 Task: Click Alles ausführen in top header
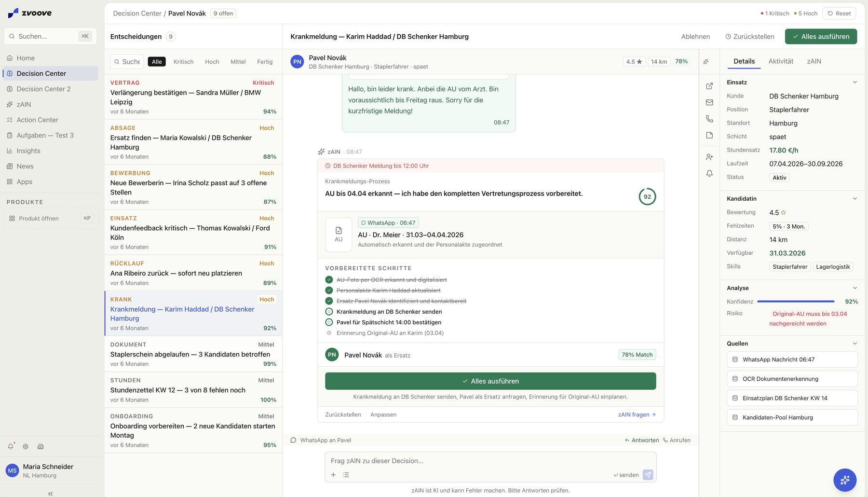click(821, 37)
